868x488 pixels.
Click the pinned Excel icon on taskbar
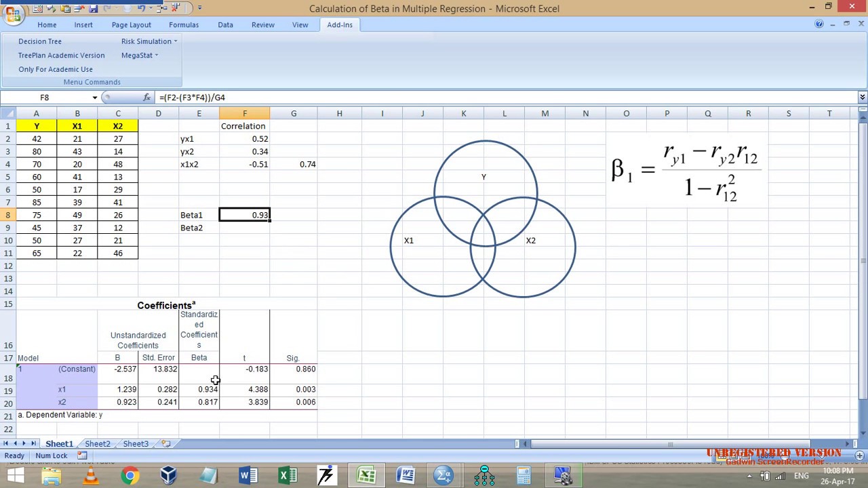pos(288,476)
